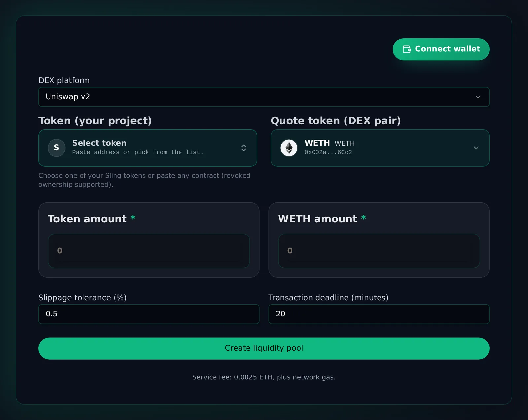Click the 'Quote token (DEX pair)' heading
This screenshot has width=528, height=420.
pyautogui.click(x=336, y=121)
